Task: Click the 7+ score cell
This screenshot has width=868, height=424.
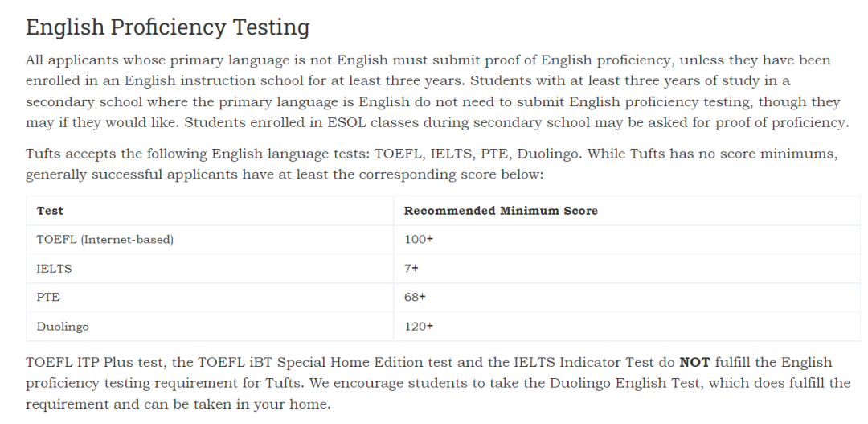Action: (x=627, y=268)
